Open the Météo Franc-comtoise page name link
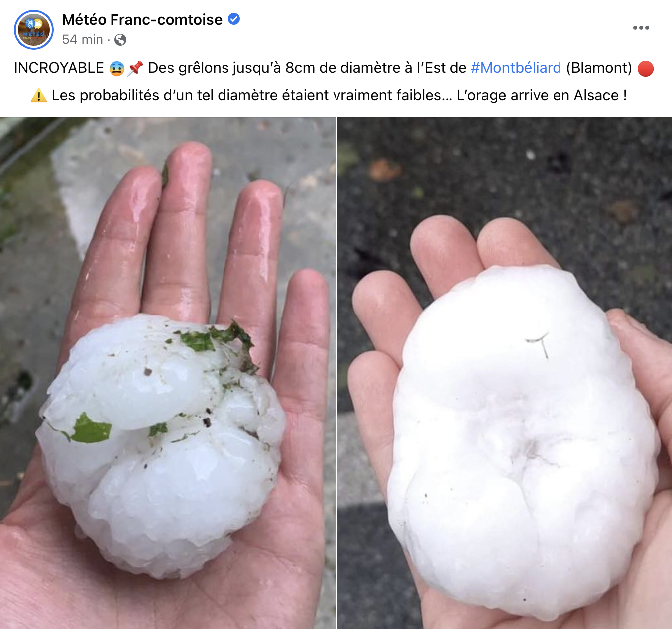 click(x=142, y=19)
